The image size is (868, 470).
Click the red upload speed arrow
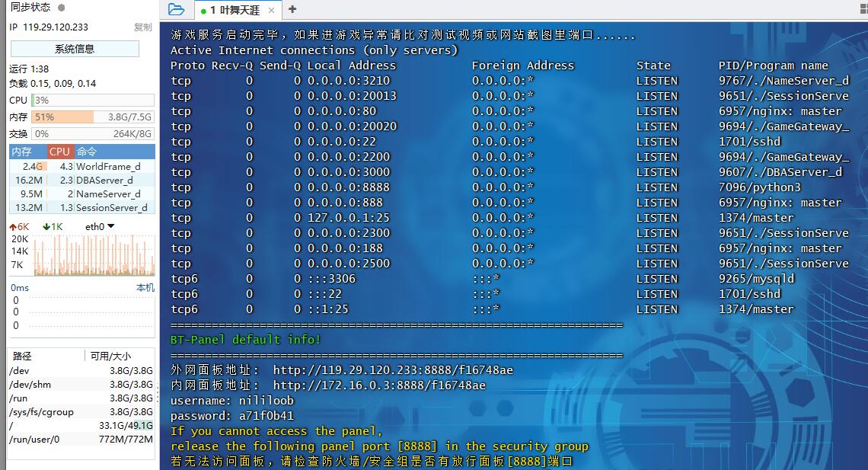(x=13, y=227)
